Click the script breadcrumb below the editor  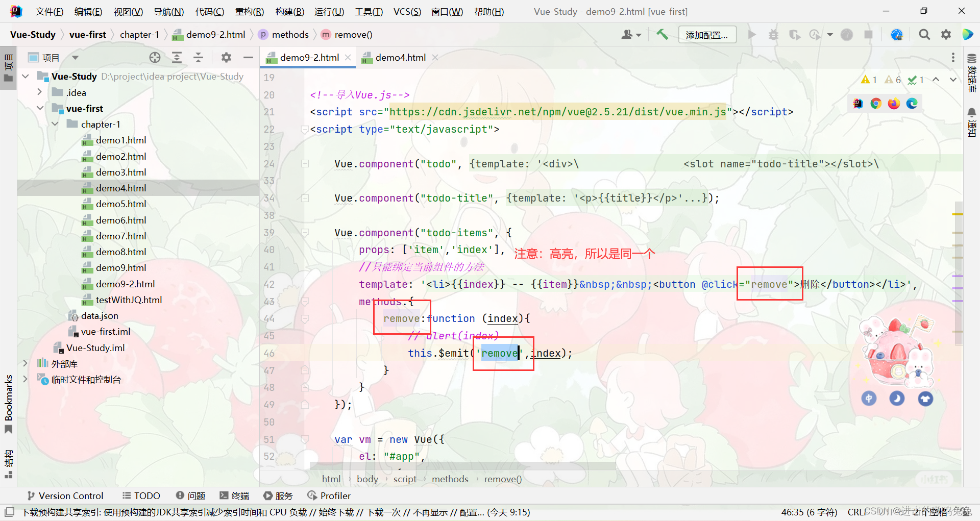click(405, 479)
